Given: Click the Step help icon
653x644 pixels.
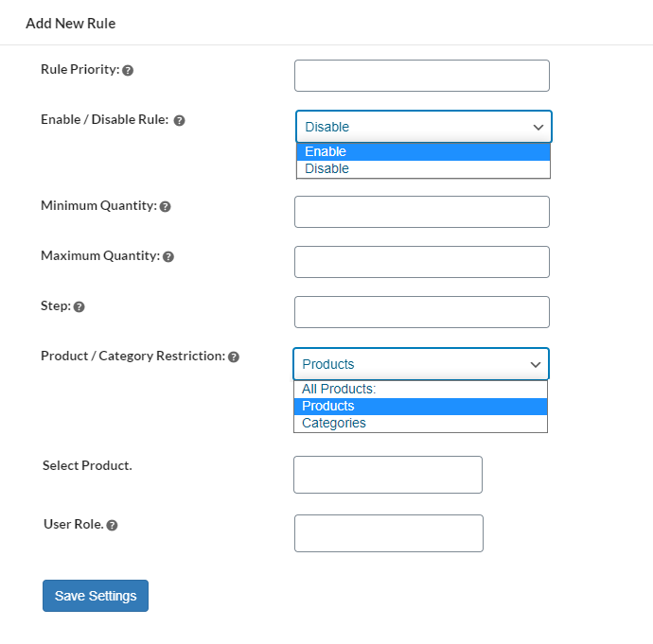Looking at the screenshot, I should pos(79,307).
